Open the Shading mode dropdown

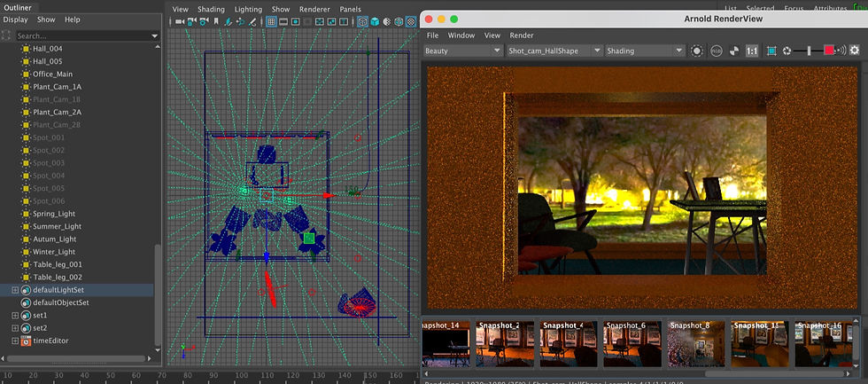pos(645,51)
